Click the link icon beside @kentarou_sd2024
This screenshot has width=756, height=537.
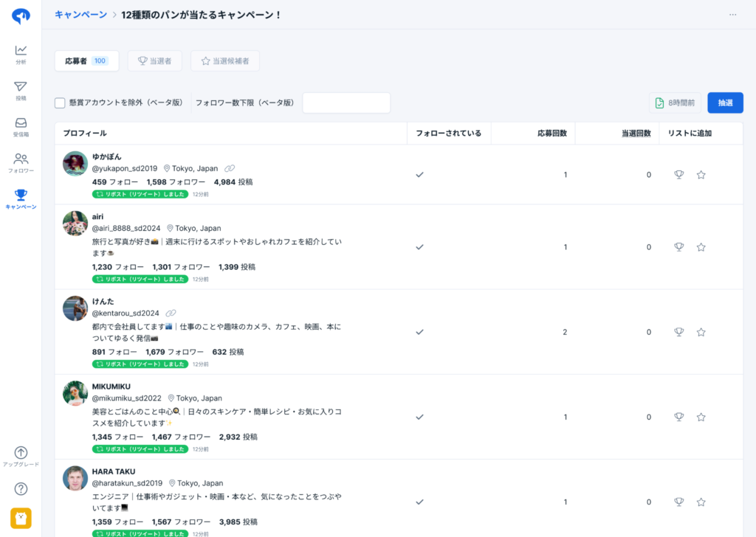(171, 313)
